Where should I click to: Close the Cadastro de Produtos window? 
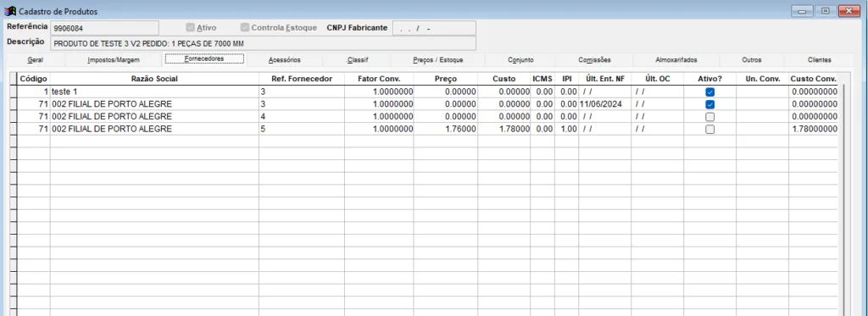coord(849,11)
